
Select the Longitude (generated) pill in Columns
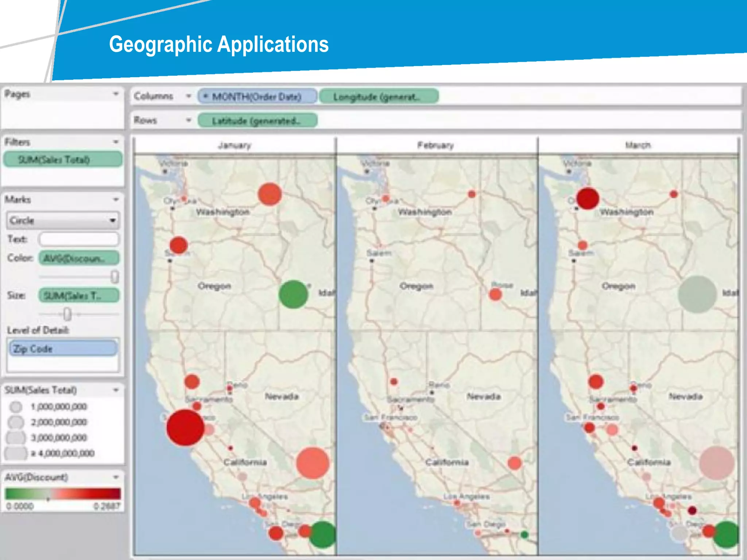pyautogui.click(x=379, y=97)
